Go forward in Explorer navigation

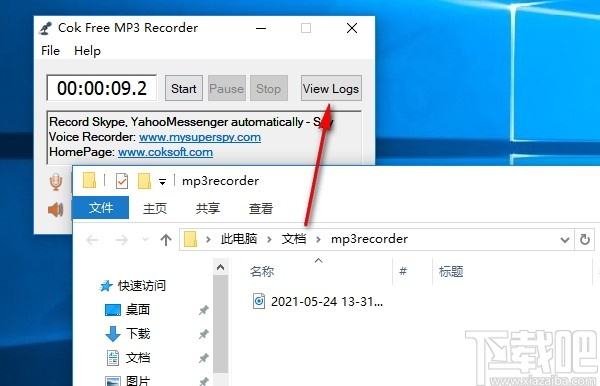(x=122, y=240)
